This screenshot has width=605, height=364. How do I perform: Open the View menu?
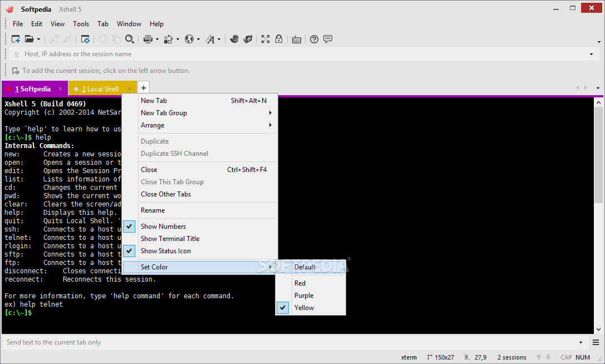[57, 24]
